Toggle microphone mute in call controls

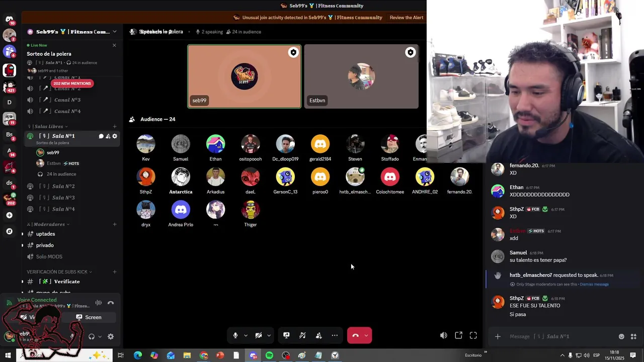click(x=235, y=335)
